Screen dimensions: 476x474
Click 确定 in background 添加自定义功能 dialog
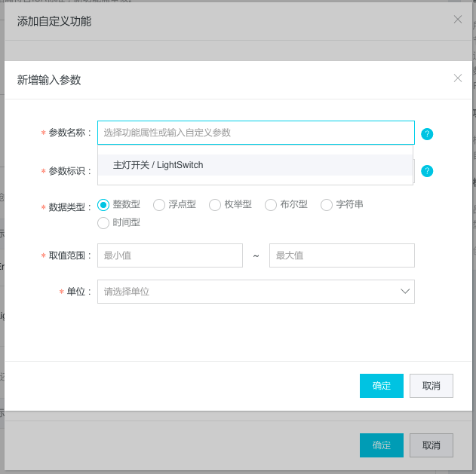(382, 445)
